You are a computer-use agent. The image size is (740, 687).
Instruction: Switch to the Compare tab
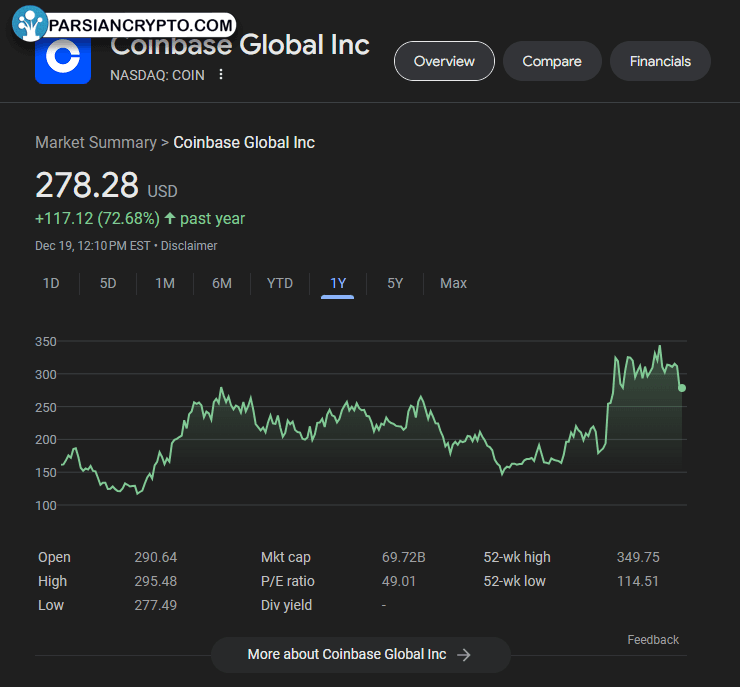552,61
